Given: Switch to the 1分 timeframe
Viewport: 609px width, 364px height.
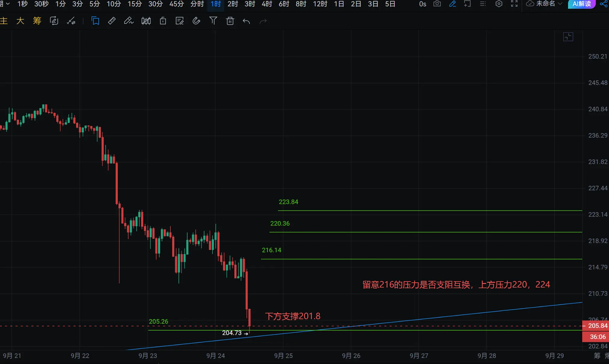Looking at the screenshot, I should point(61,4).
